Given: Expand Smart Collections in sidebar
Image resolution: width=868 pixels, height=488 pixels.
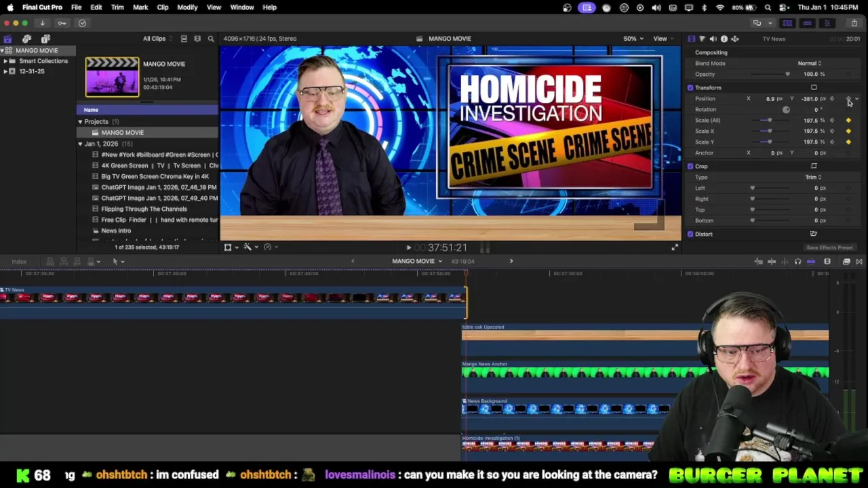Looking at the screenshot, I should point(5,61).
